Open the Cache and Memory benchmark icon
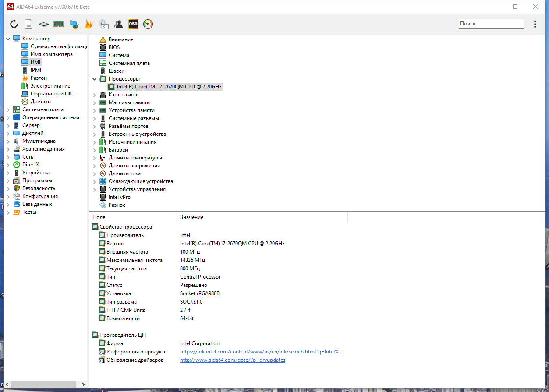The width and height of the screenshot is (549, 392). click(58, 24)
